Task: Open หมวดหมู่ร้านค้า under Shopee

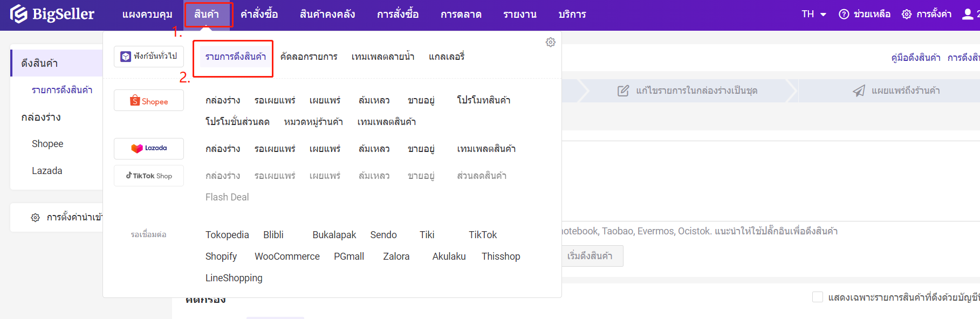Action: (313, 122)
